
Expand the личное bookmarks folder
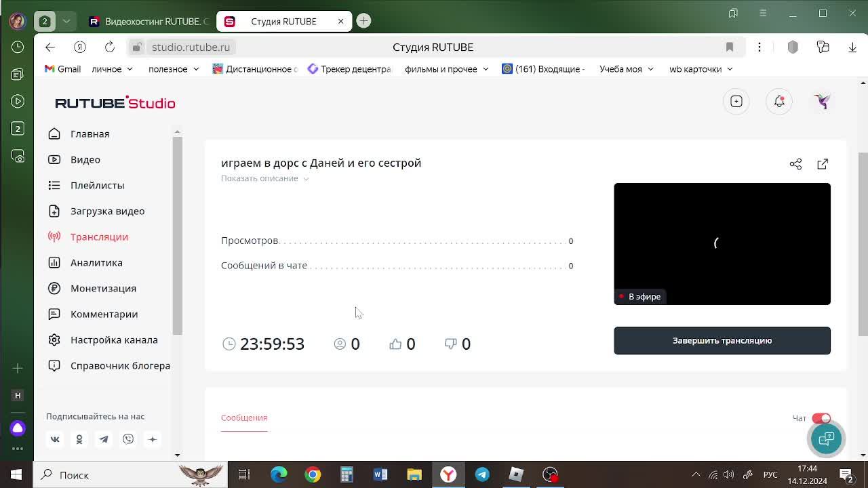pos(112,68)
